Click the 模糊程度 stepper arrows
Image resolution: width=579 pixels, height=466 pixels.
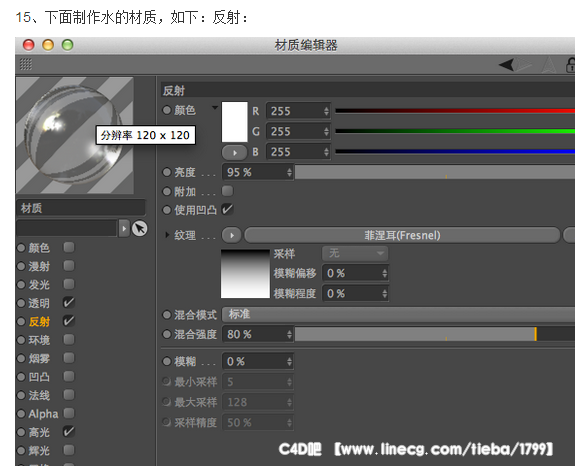(384, 294)
